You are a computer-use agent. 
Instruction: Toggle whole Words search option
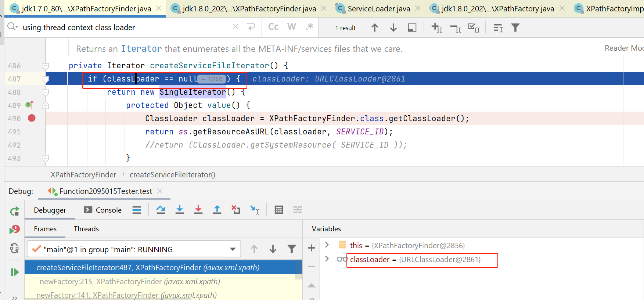point(292,27)
